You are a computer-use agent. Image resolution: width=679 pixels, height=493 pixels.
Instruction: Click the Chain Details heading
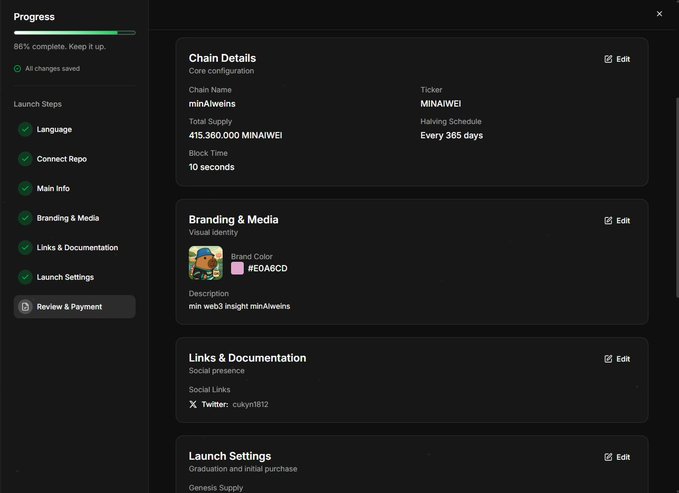222,58
